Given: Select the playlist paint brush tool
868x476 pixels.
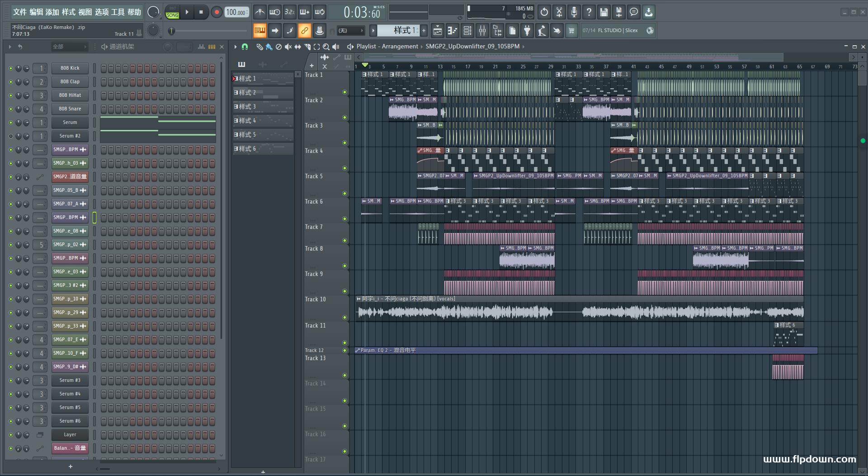Looking at the screenshot, I should click(269, 47).
